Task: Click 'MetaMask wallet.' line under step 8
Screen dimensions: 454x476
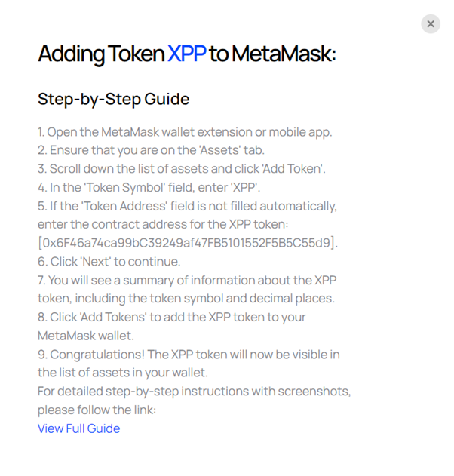Action: (x=86, y=336)
